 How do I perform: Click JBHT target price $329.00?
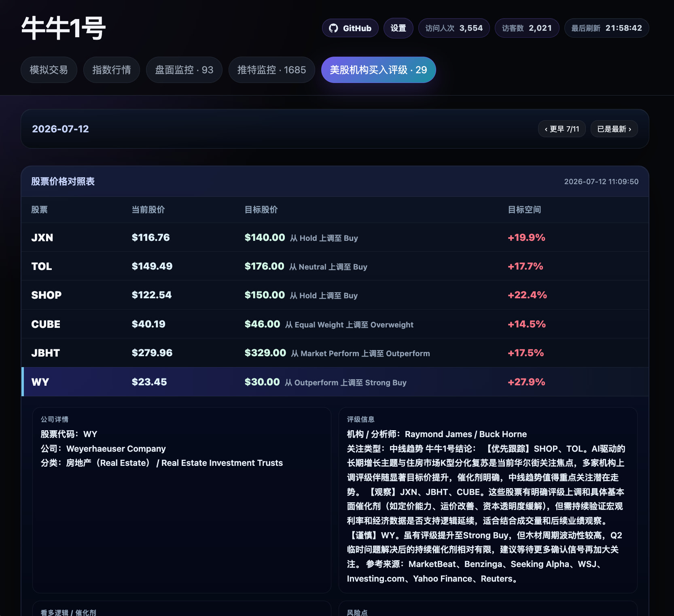coord(265,353)
